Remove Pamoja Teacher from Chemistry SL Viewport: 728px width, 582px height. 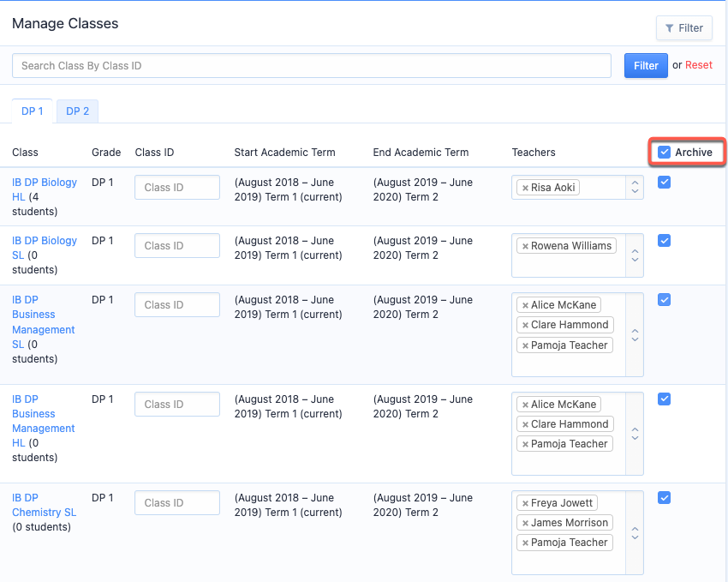tap(525, 543)
